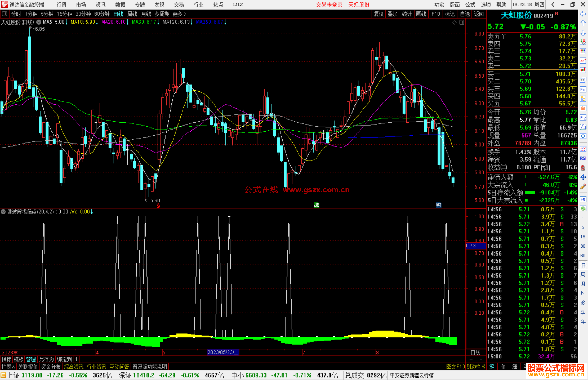Open the 行情 menu
This screenshot has height=380, width=588.
coord(61,5)
